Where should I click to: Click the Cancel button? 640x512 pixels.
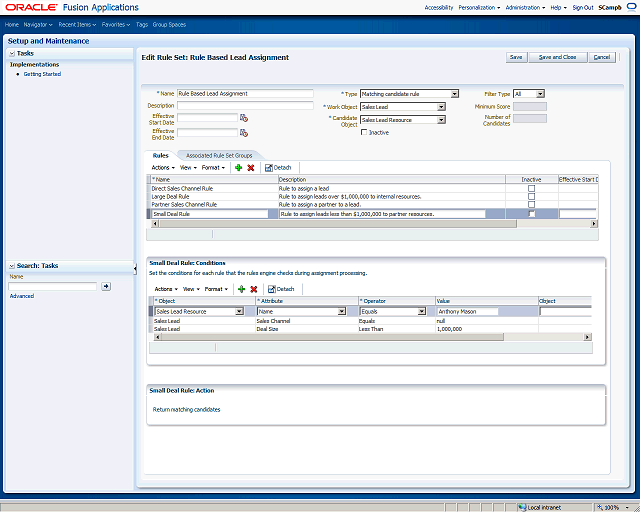tap(602, 57)
